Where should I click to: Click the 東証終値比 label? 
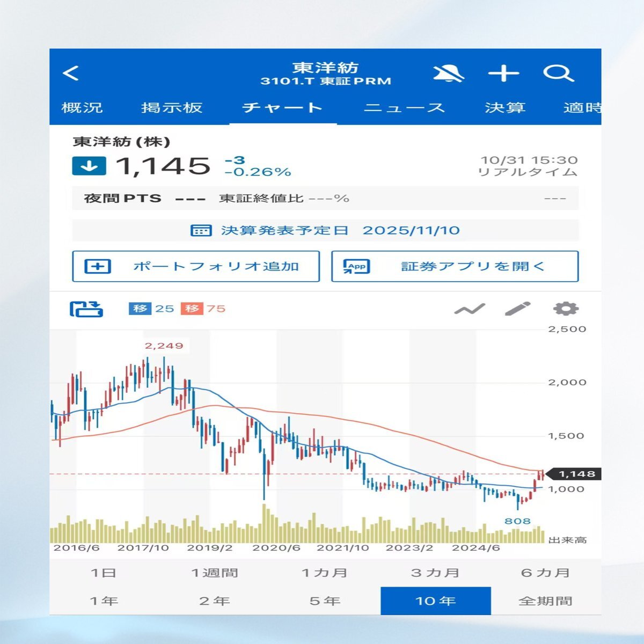pos(261,198)
